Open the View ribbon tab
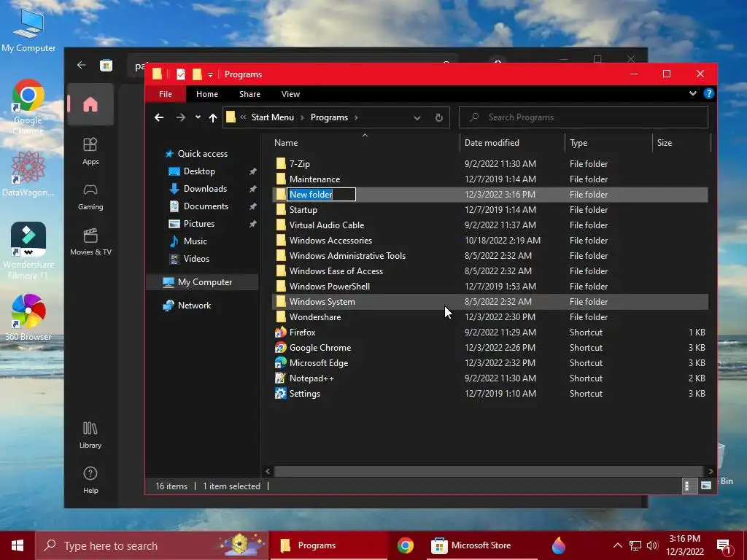Screen dimensions: 747x560 290,94
